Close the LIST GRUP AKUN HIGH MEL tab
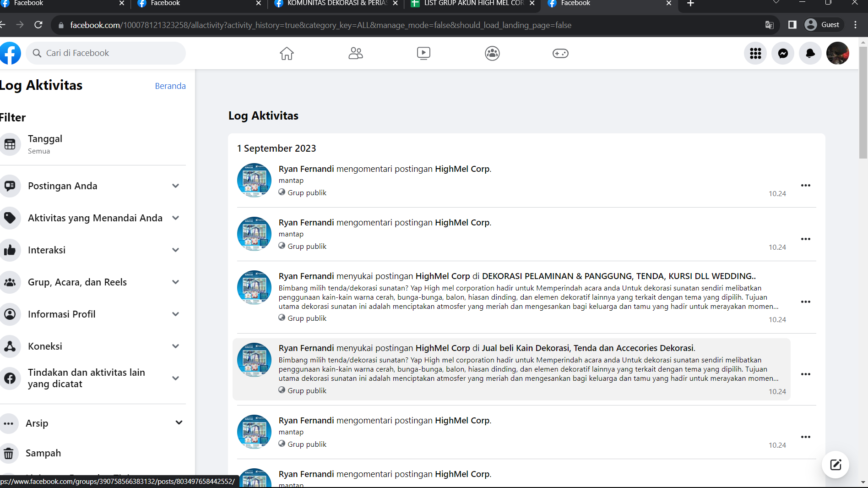868x488 pixels. click(x=532, y=3)
